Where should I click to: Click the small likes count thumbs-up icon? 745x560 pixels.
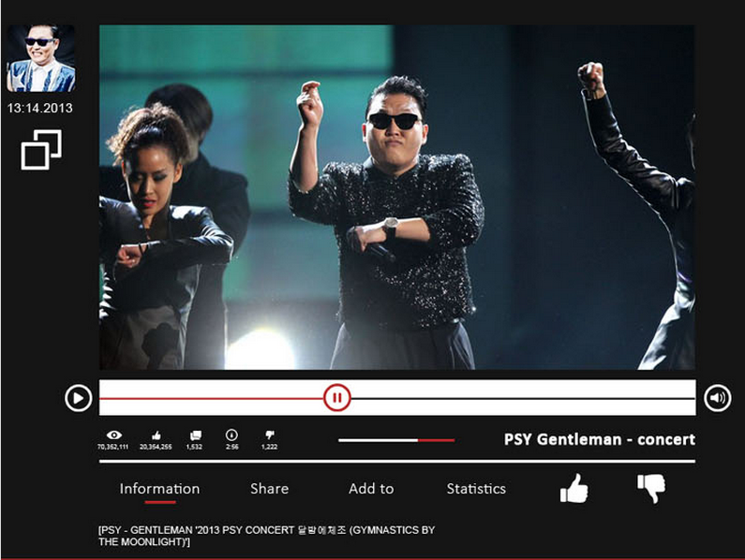(x=156, y=435)
